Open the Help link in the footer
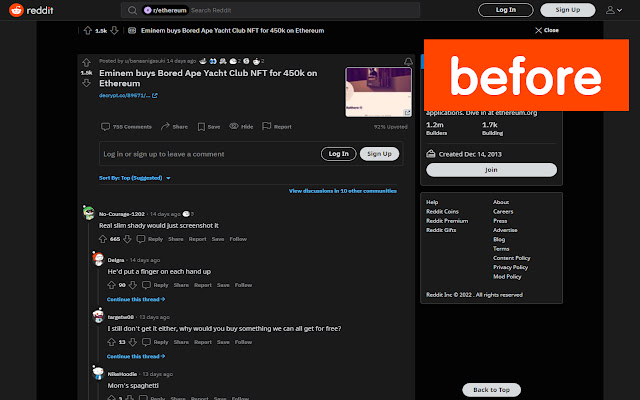 [432, 202]
